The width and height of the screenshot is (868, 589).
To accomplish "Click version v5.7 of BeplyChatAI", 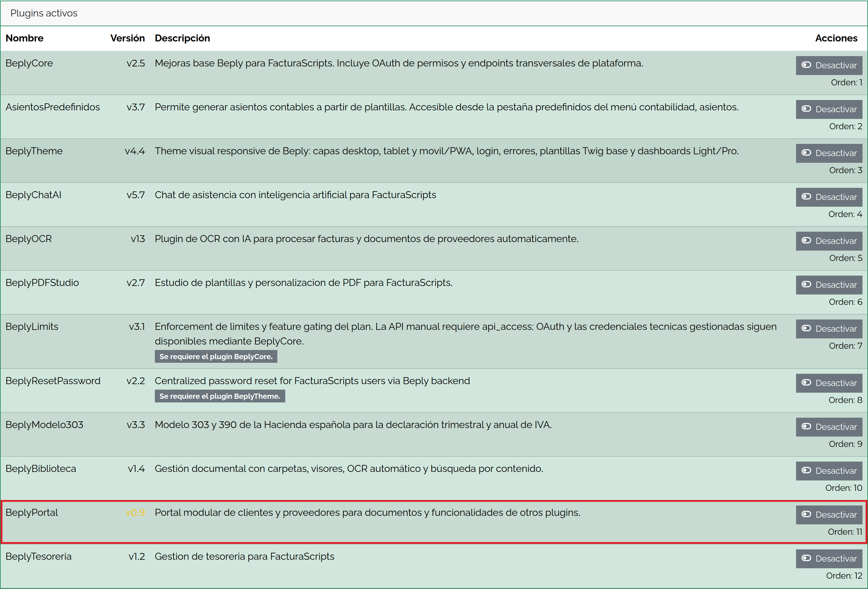I will click(x=136, y=195).
